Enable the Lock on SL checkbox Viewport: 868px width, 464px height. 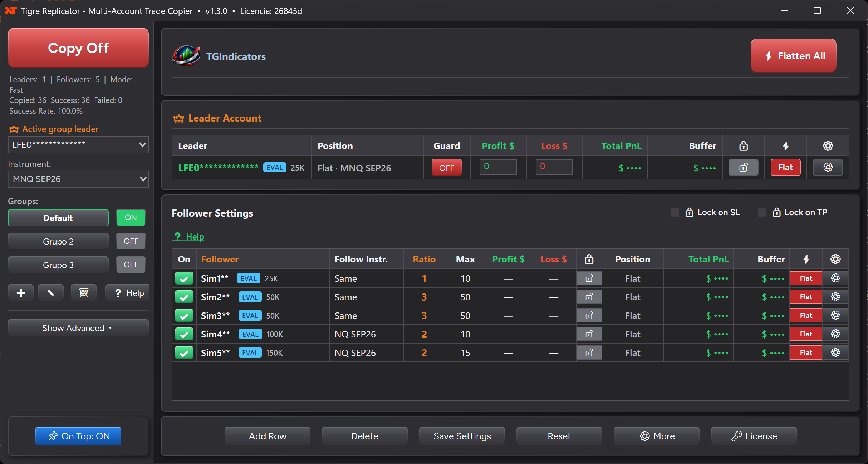675,212
